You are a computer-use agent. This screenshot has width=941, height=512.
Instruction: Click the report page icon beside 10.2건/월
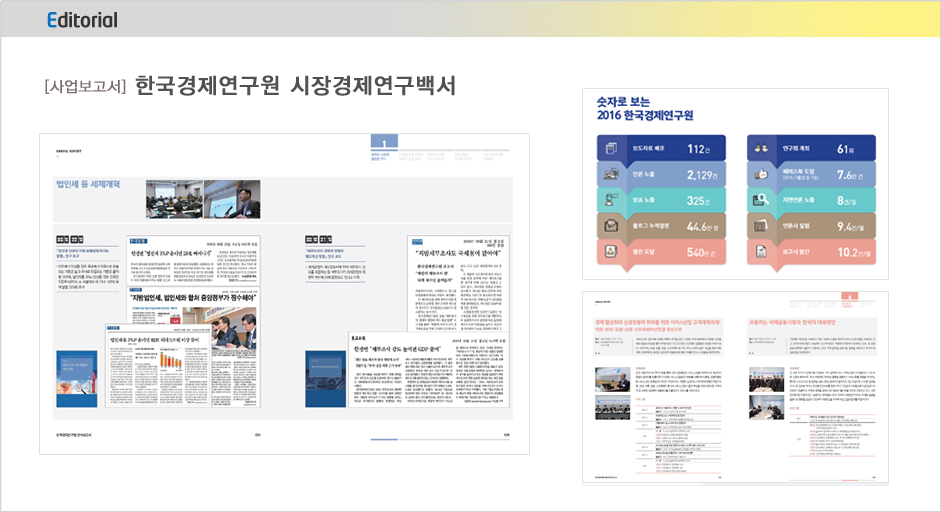click(x=761, y=251)
